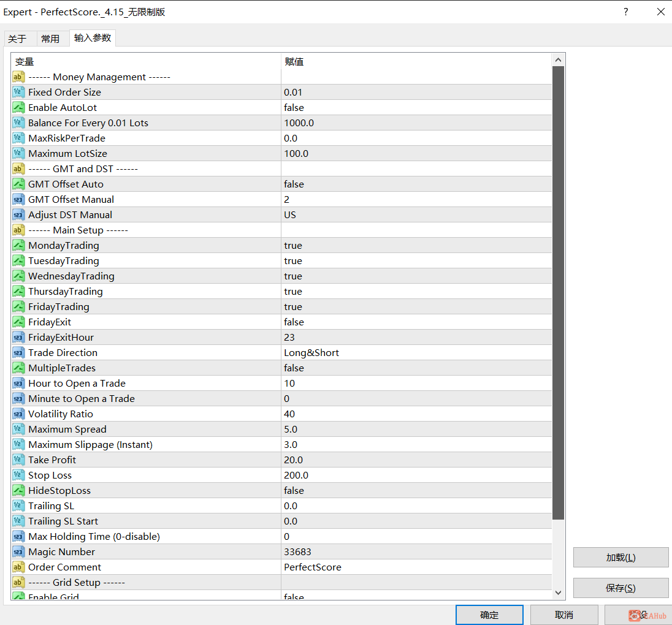Click the integer icon beside Adjust DST Manual

(x=18, y=214)
